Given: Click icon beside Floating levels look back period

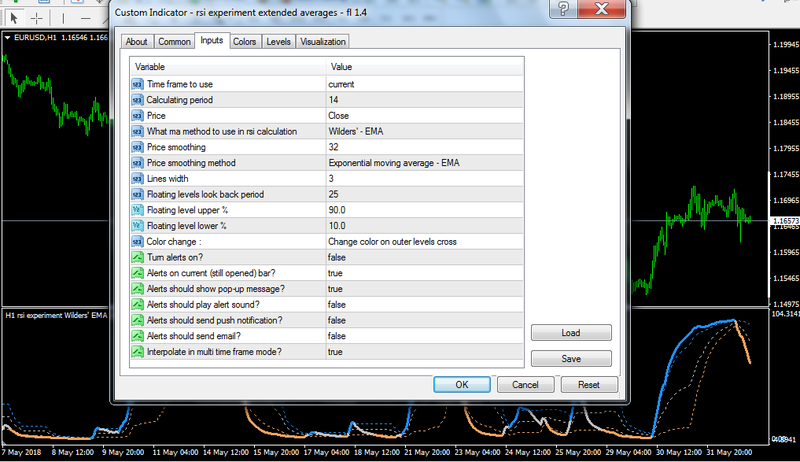Looking at the screenshot, I should (137, 194).
